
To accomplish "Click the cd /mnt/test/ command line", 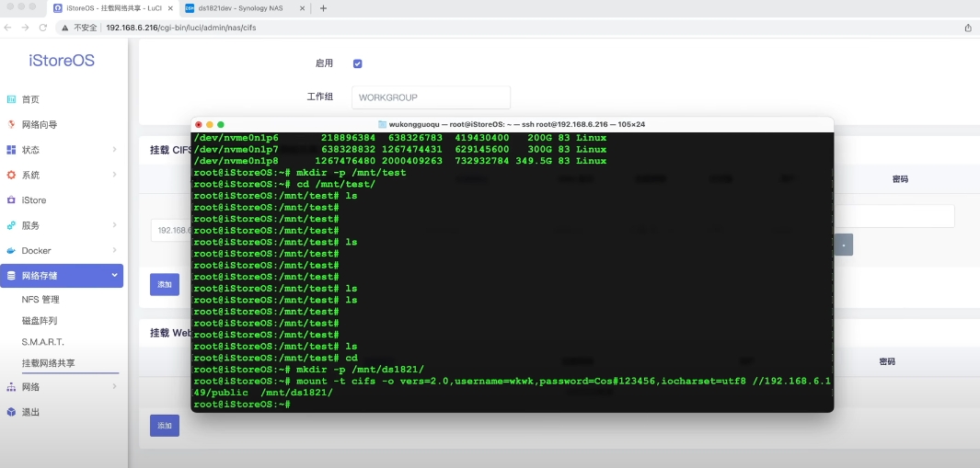I will [x=284, y=184].
